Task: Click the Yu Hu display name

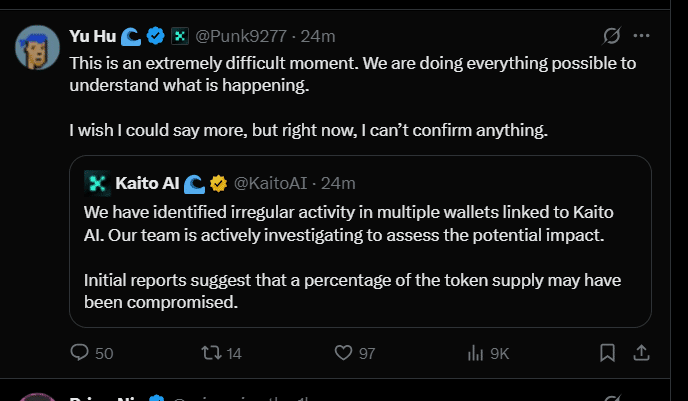Action: (x=92, y=37)
